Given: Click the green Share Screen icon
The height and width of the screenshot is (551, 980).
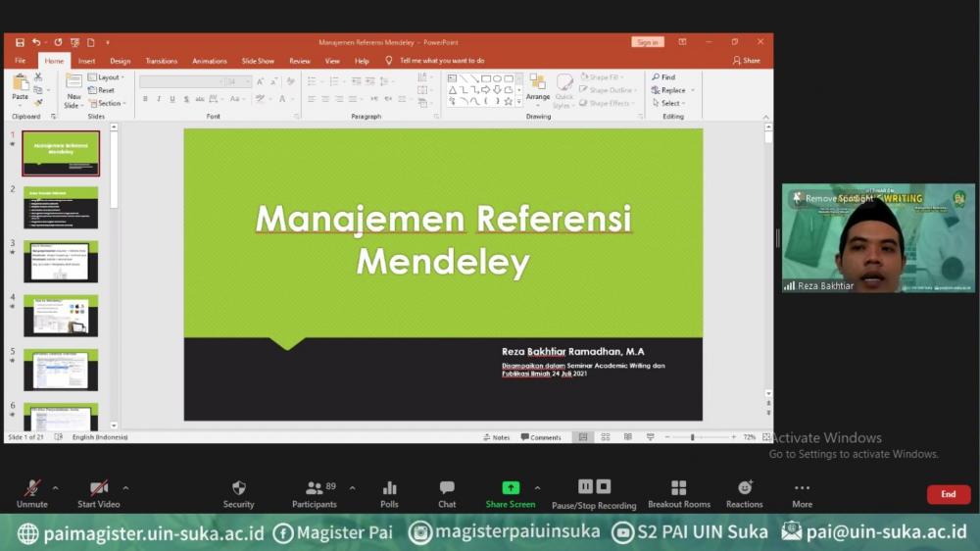Looking at the screenshot, I should (x=510, y=487).
